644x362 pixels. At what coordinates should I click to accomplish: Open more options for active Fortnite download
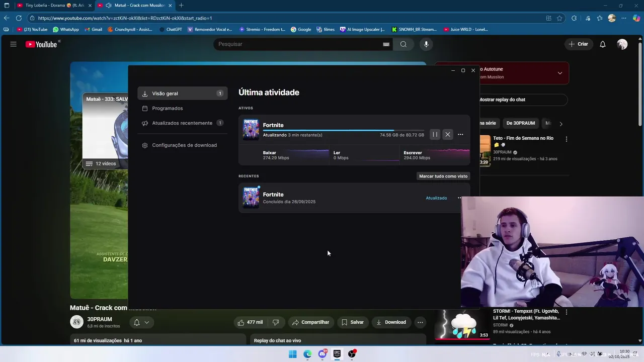pos(460,134)
